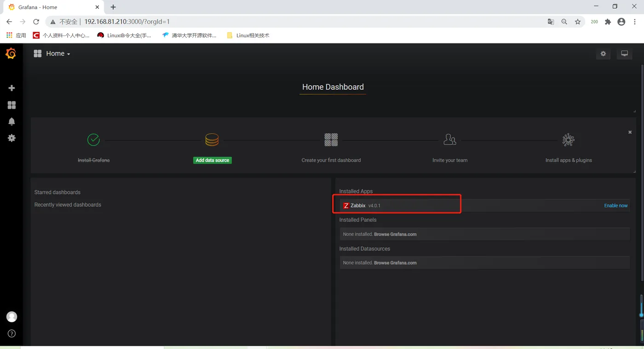Open Chrome three-dot menu
Screen dimensions: 644x349
click(635, 22)
